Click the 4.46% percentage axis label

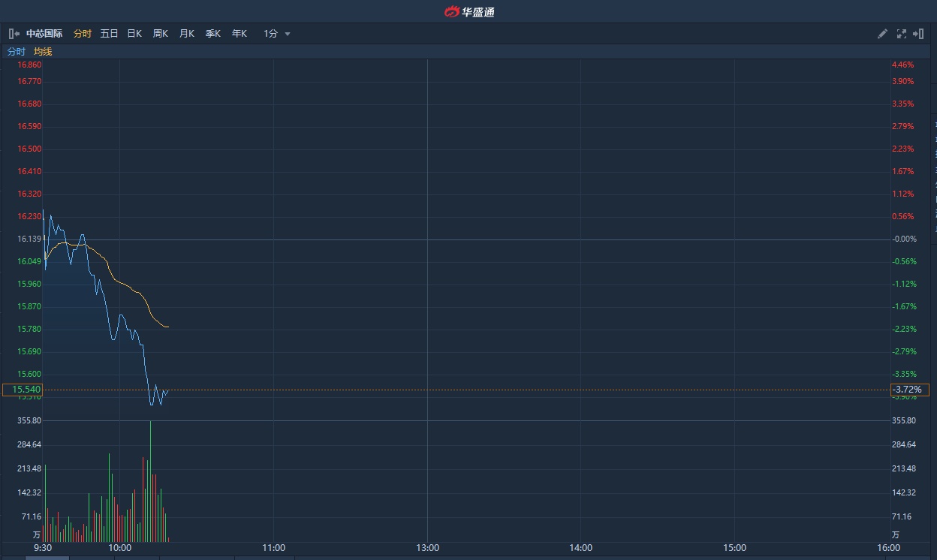click(x=903, y=65)
